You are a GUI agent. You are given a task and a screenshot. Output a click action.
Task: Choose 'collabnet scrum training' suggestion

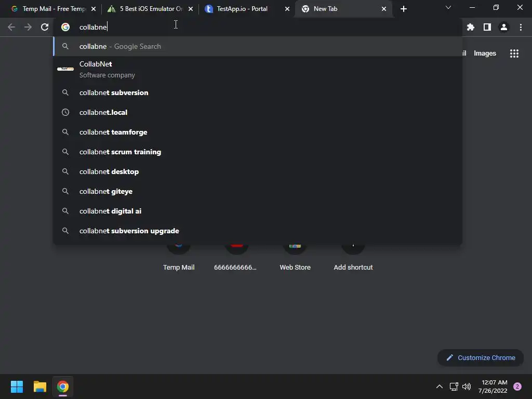pos(258,152)
